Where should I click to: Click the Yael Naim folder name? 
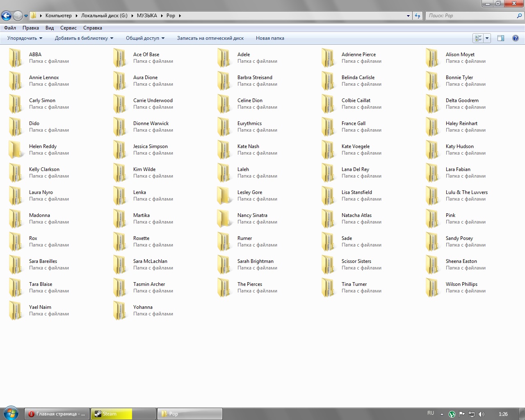click(40, 307)
